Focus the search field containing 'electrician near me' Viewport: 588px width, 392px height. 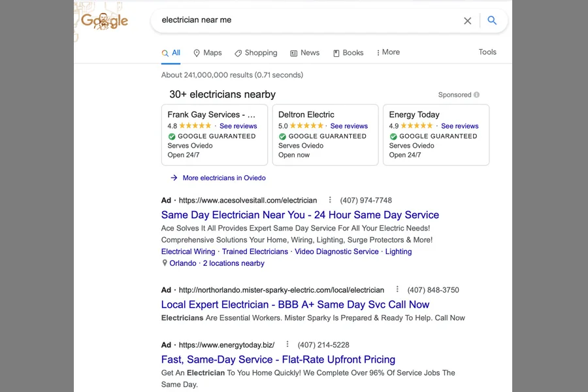tap(308, 20)
